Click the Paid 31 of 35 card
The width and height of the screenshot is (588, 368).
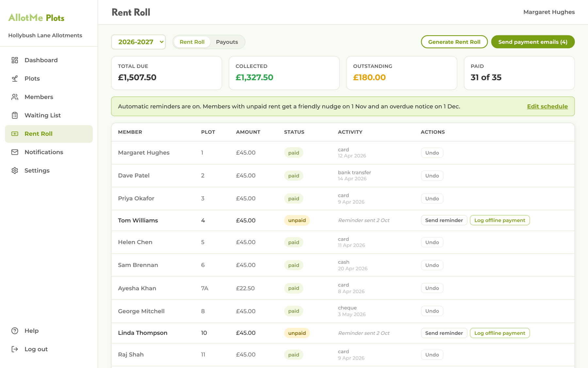pos(519,73)
